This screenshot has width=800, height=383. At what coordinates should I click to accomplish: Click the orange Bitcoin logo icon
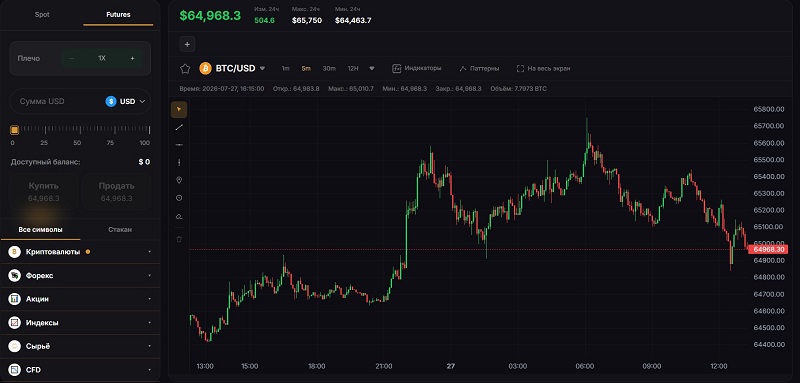click(x=205, y=68)
